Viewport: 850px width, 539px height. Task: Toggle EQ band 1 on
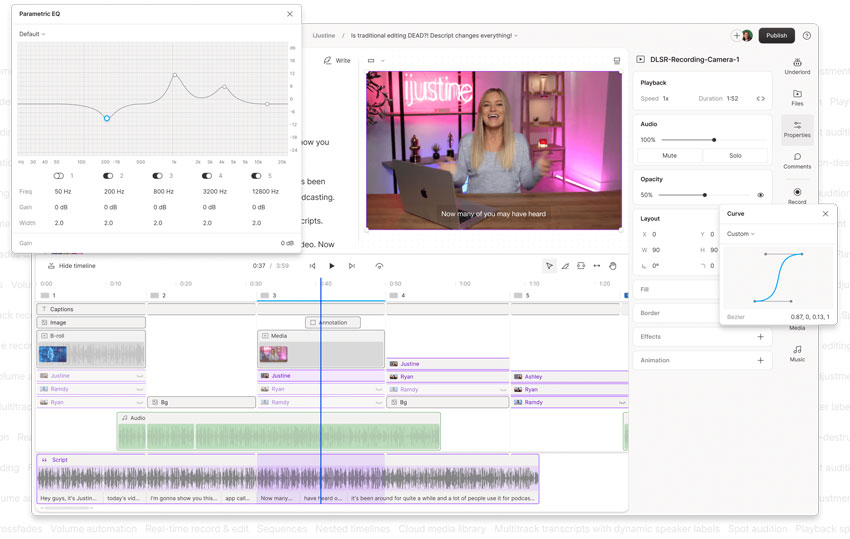coord(59,176)
